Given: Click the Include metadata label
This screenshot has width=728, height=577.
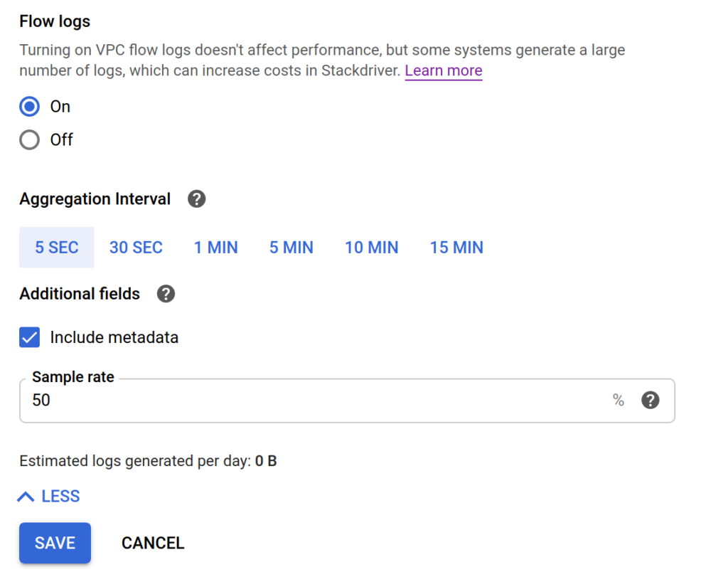Looking at the screenshot, I should pos(114,337).
